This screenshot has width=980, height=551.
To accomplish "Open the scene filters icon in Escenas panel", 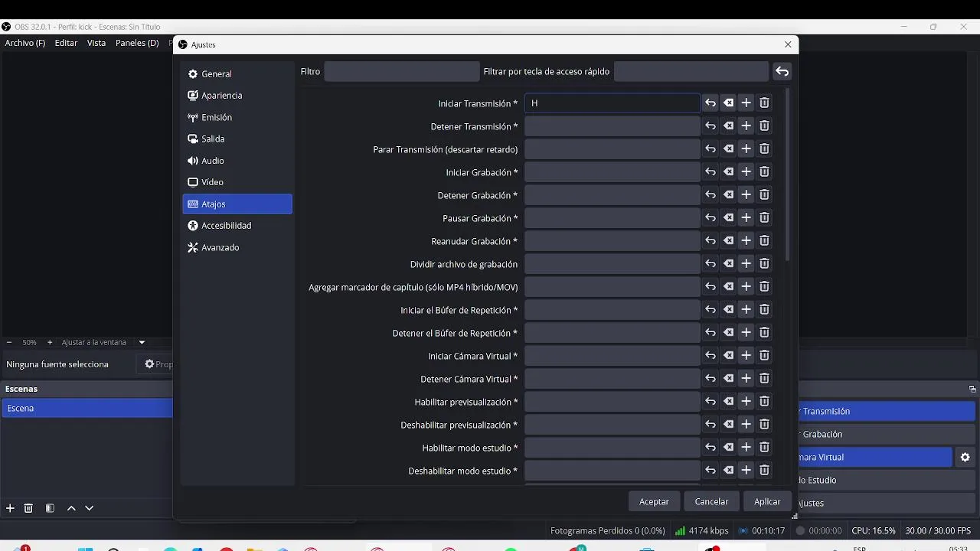I will [x=50, y=508].
